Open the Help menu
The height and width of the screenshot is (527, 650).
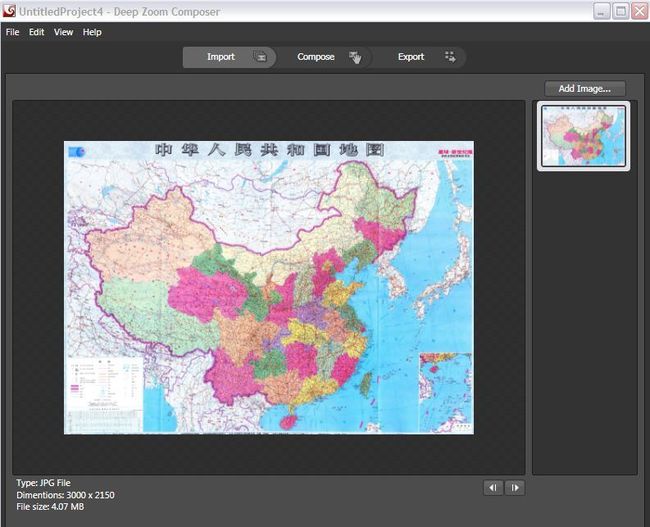(x=92, y=32)
